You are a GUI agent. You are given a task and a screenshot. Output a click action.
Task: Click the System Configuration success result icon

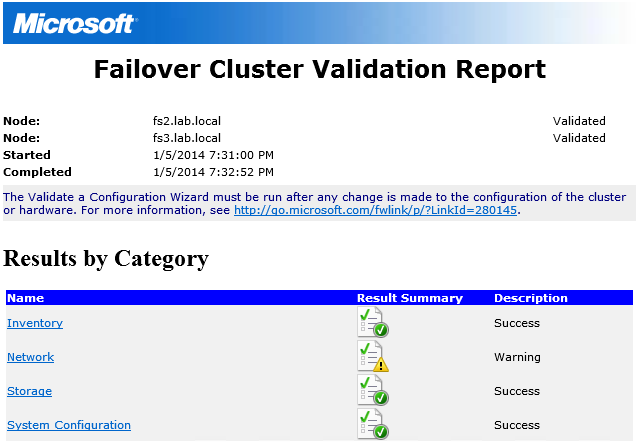[x=372, y=424]
